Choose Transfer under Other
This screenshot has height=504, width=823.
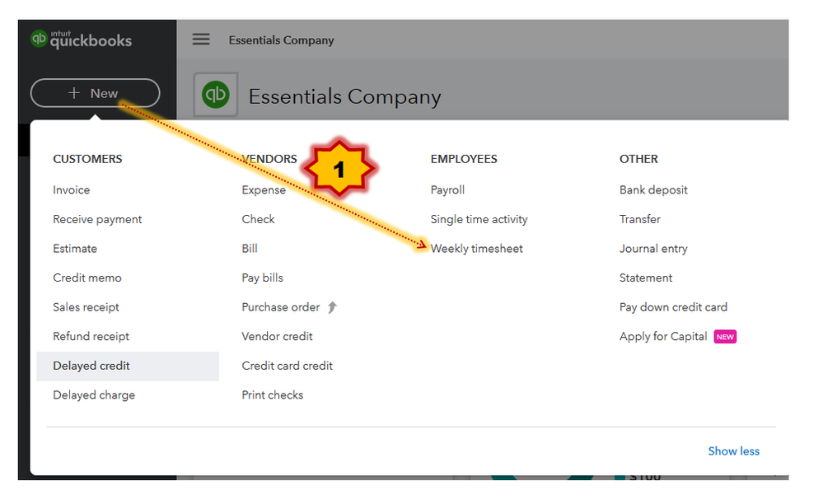(640, 219)
